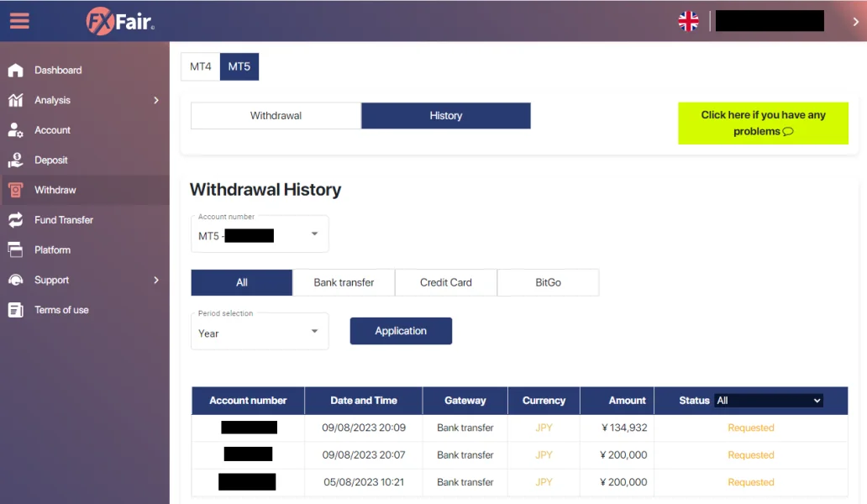Filter by All gateways tab
The height and width of the screenshot is (504, 867).
coord(242,282)
